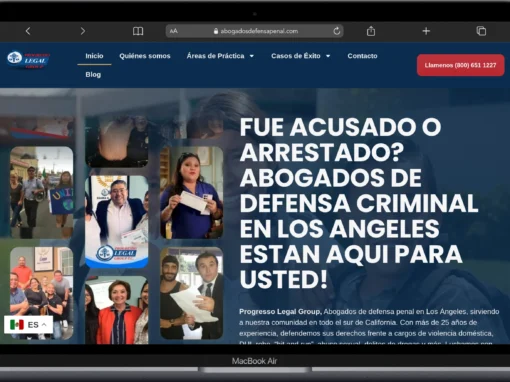
Task: Open the share sheet icon
Action: pos(371,31)
